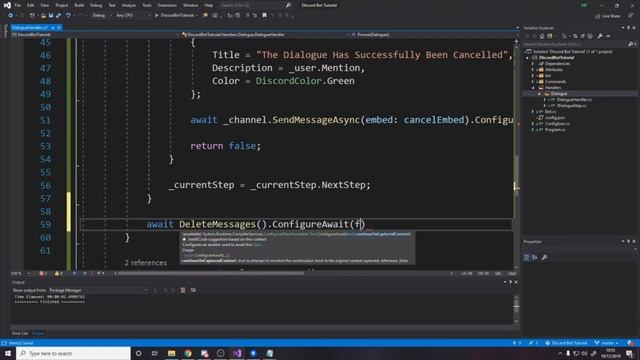Click the Visual Studio taskbar icon
This screenshot has width=640, height=360.
pos(237,353)
